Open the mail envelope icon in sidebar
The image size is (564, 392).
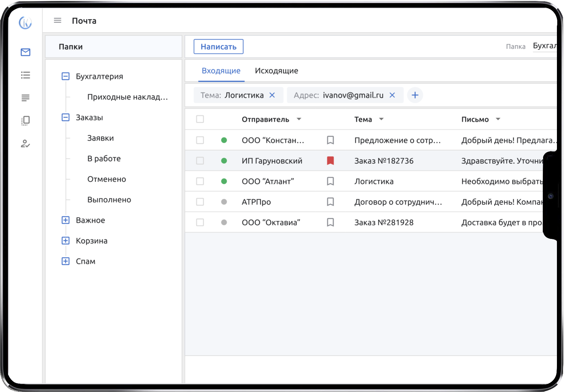[25, 52]
